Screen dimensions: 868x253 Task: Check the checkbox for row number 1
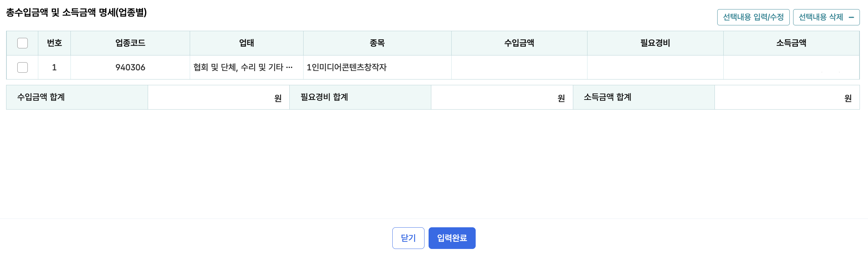(22, 67)
